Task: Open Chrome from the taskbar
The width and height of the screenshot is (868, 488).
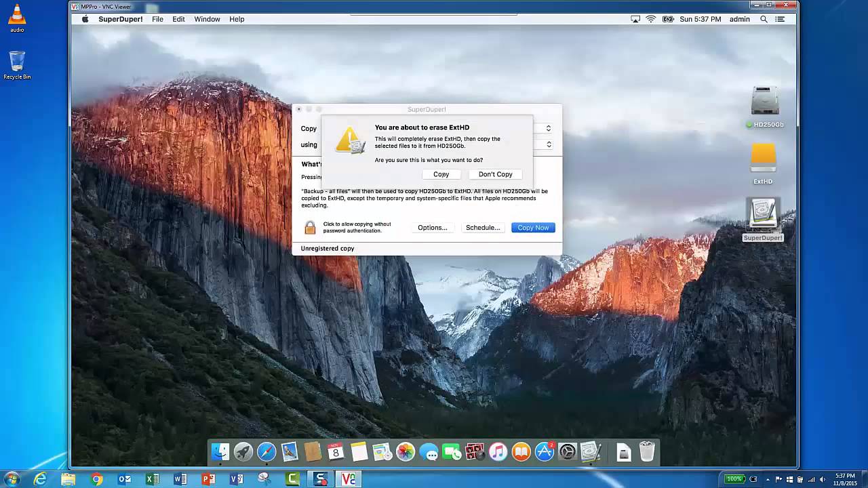Action: pos(96,479)
